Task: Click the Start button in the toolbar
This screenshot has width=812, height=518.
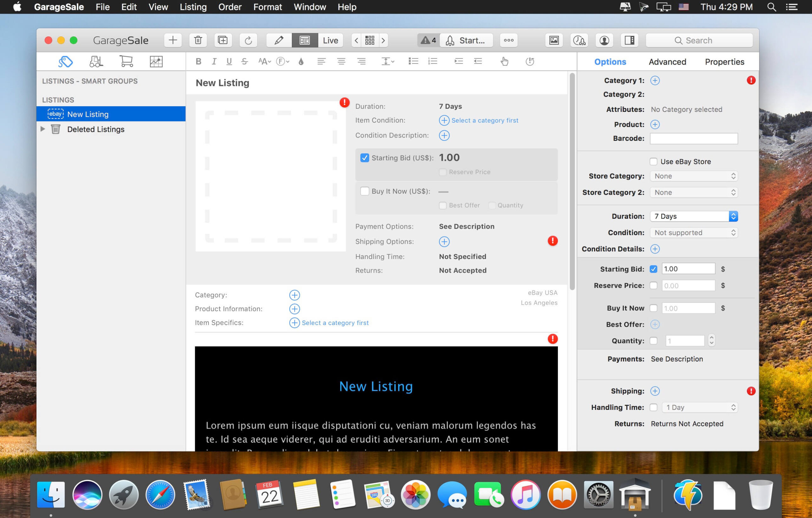Action: tap(466, 40)
